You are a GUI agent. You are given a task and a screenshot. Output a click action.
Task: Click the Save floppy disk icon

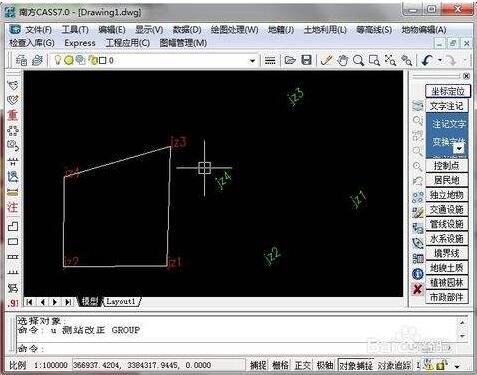tap(306, 60)
